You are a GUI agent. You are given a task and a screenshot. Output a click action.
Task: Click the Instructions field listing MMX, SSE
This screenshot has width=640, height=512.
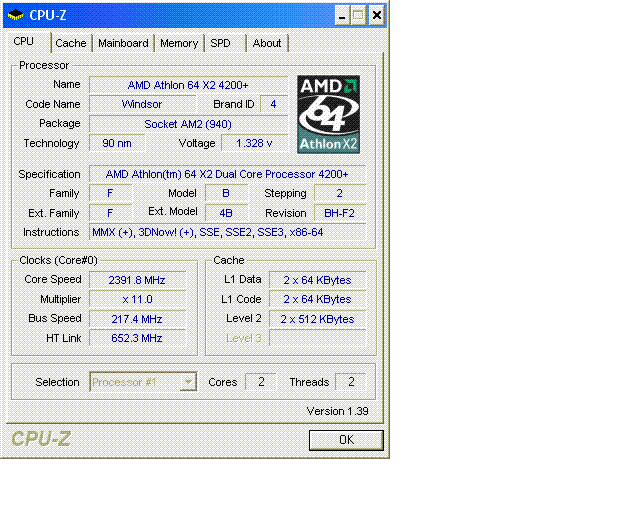click(227, 232)
